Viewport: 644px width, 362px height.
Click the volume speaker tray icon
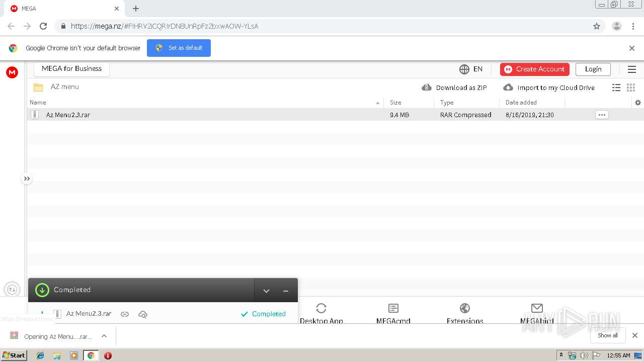(x=584, y=355)
